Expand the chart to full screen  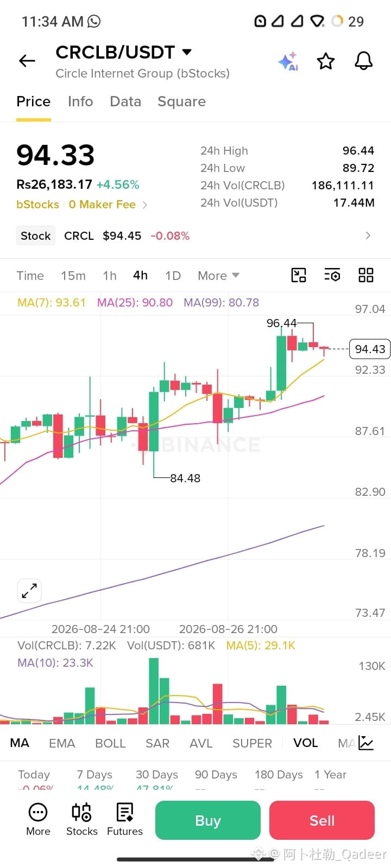(x=29, y=591)
